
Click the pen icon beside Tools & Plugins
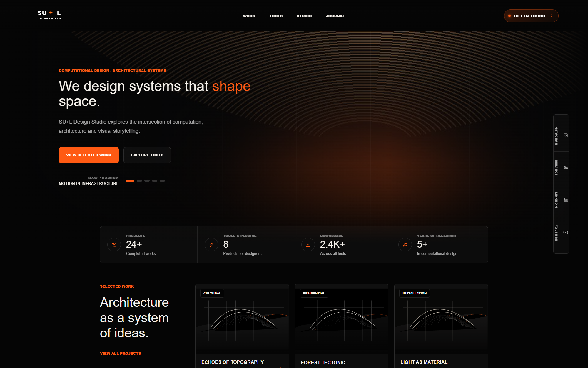coord(211,245)
